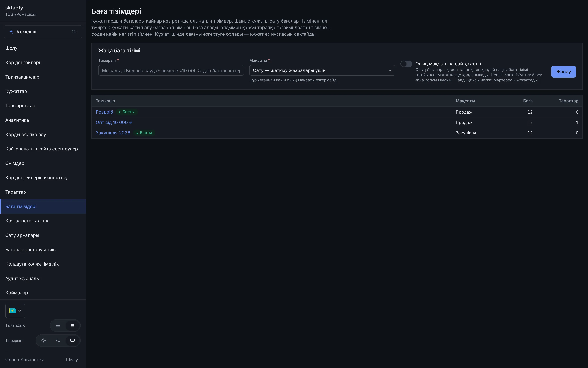Select comfortable density icon with three lines
Screen dimensions: 588x368
(58, 325)
